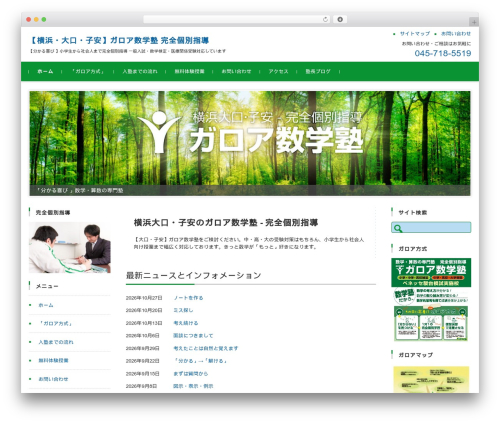Click the heading 横浜大口・子安のガロア数学塾 - 完全個別指導
Viewport: 500px width, 423px height.
point(226,223)
